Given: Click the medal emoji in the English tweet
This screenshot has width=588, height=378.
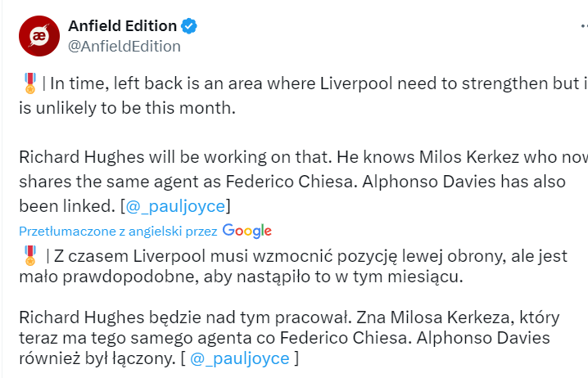Looking at the screenshot, I should (30, 83).
